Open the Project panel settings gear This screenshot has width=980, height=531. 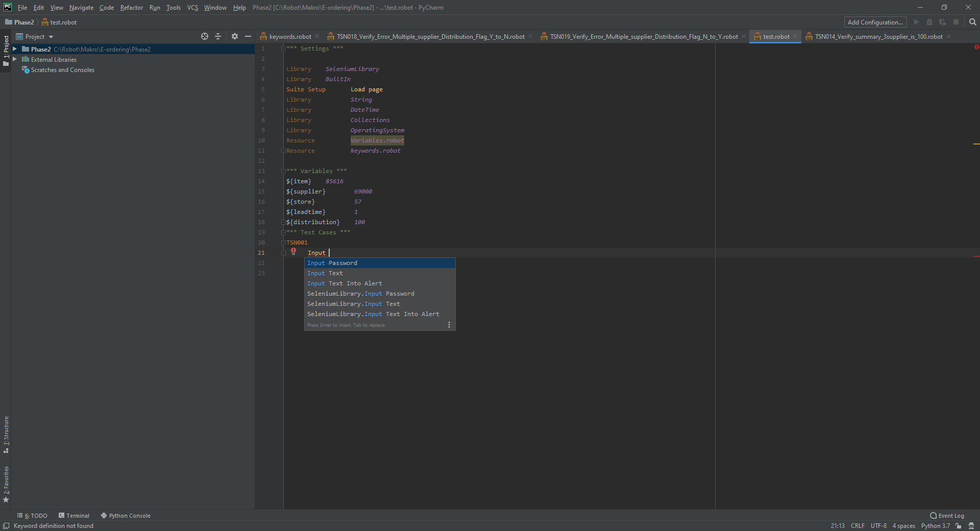234,36
